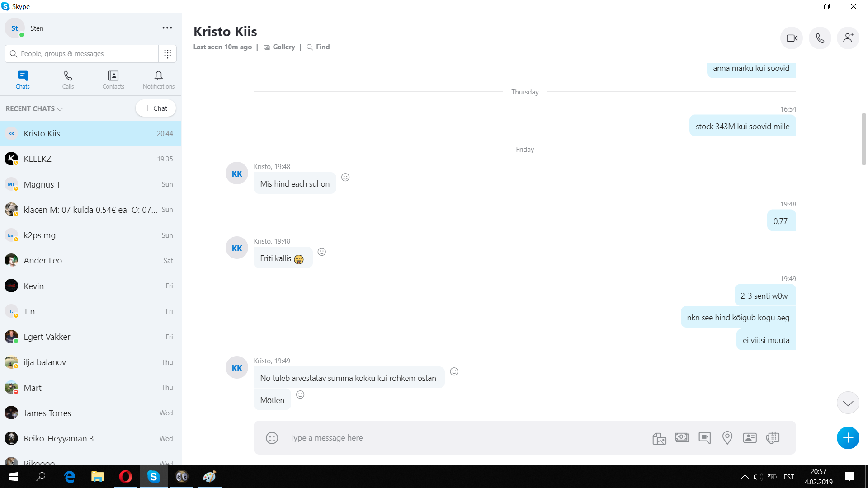Open emoji picker in message box
Viewport: 868px width, 488px height.
coord(272,438)
